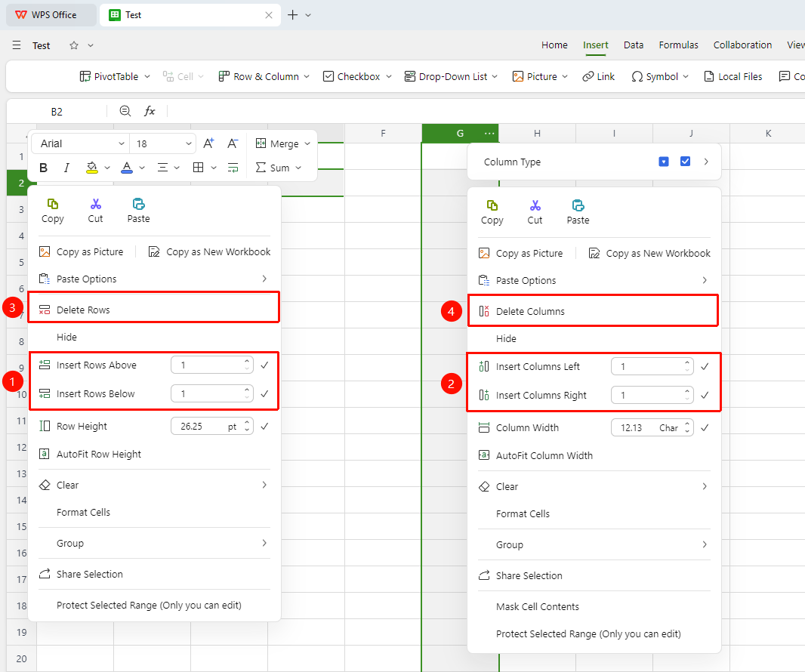Click the wrap text icon

(x=233, y=168)
